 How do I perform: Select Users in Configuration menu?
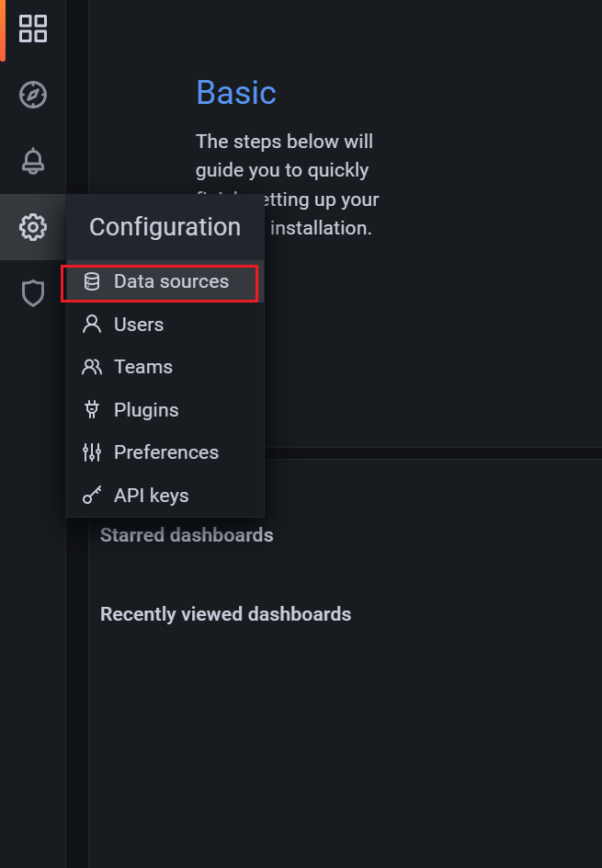tap(165, 325)
